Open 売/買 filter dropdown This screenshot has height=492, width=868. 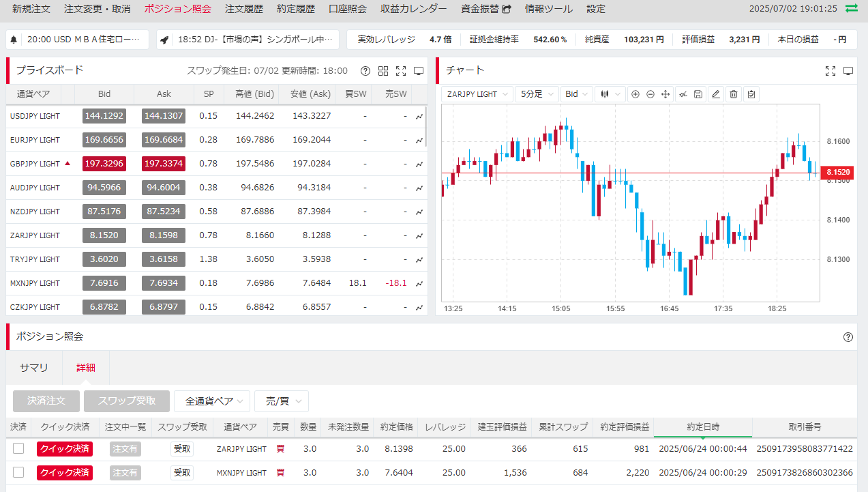pos(282,401)
